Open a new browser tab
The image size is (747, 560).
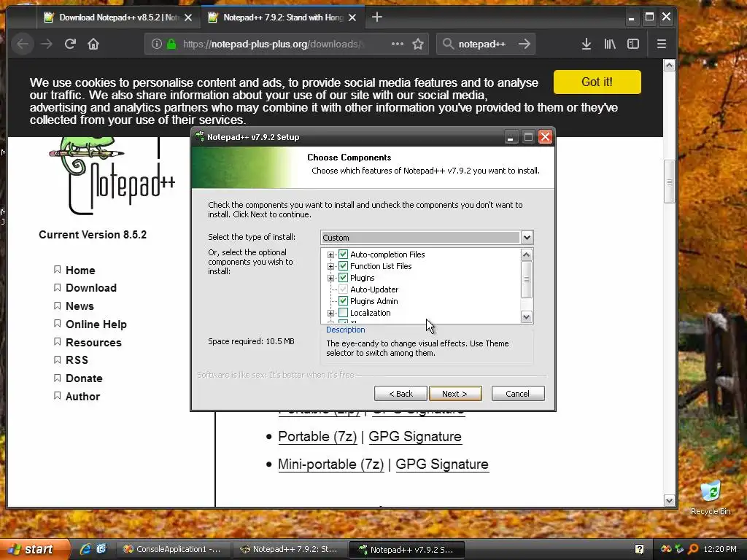(377, 17)
